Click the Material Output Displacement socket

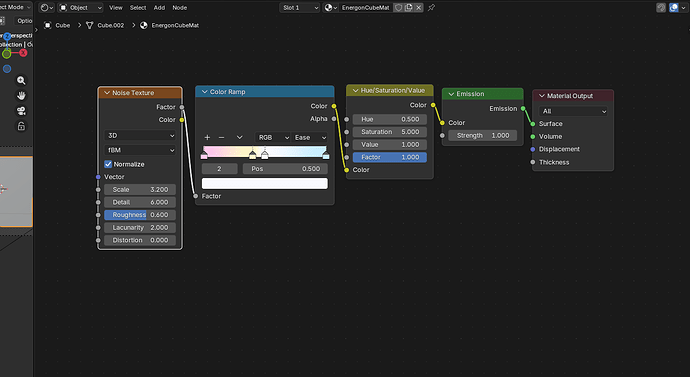point(533,150)
